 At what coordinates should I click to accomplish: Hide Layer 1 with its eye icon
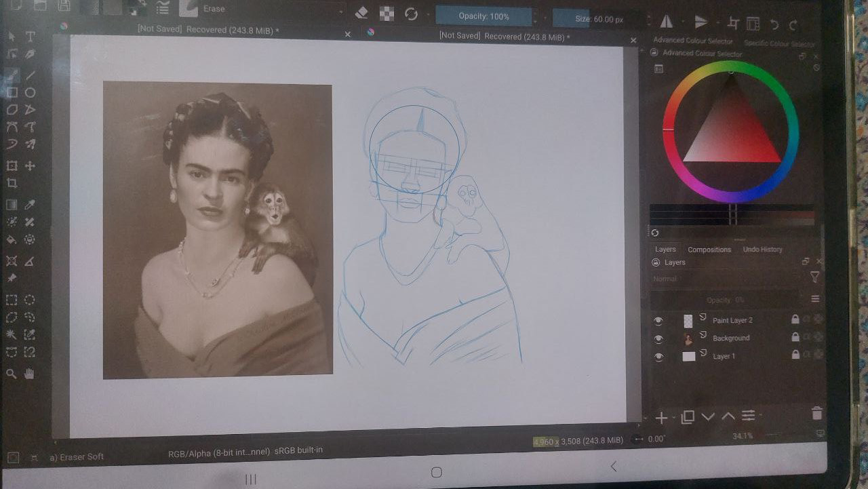point(658,356)
